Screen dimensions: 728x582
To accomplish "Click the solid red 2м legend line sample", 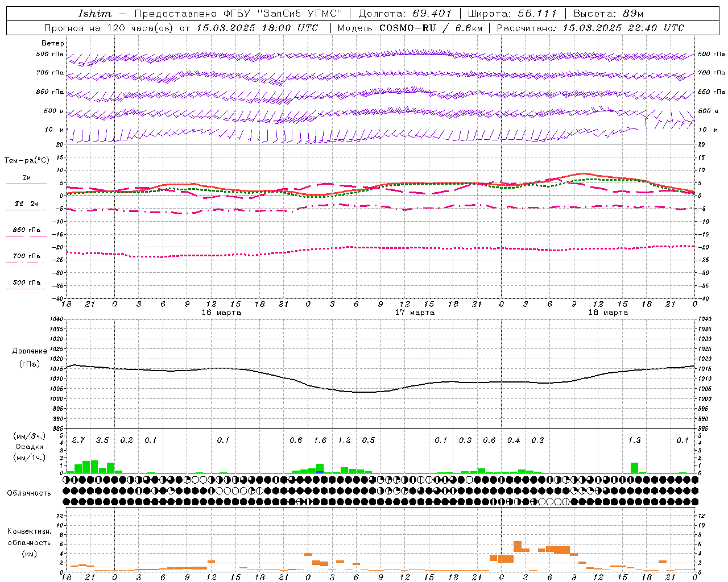I will 26,184.
